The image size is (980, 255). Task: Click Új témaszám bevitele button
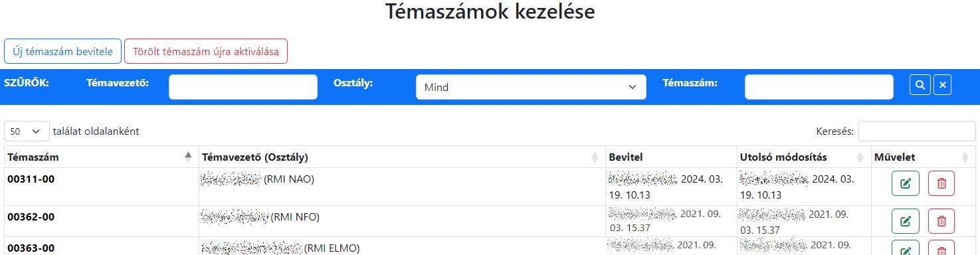pyautogui.click(x=63, y=51)
